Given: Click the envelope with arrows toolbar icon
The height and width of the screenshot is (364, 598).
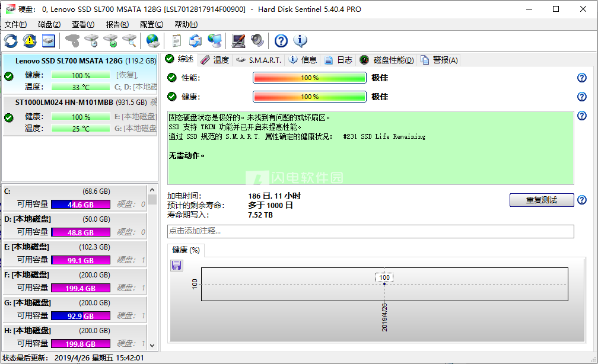Looking at the screenshot, I should click(195, 41).
